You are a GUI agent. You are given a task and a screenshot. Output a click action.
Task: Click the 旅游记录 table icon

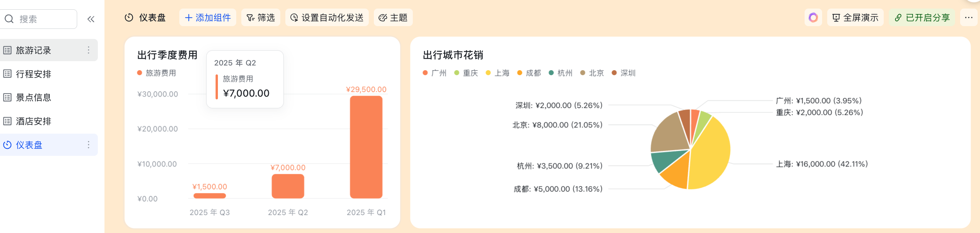tap(7, 50)
